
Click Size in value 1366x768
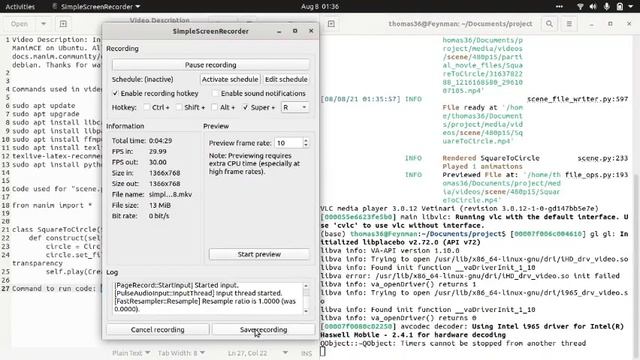click(164, 173)
